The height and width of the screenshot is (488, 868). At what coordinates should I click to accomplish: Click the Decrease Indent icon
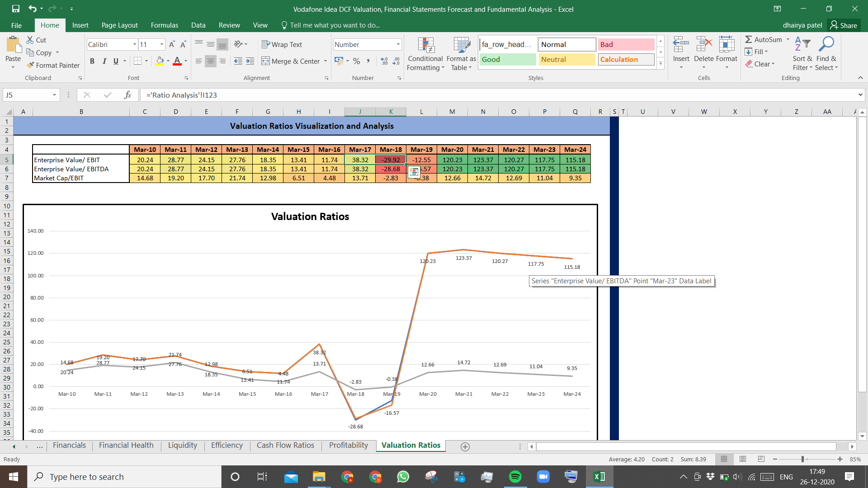238,61
